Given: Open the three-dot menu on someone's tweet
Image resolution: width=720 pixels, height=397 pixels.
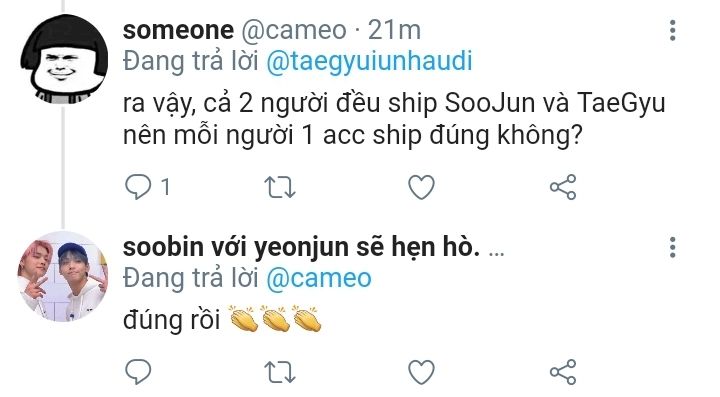Looking at the screenshot, I should pyautogui.click(x=673, y=30).
